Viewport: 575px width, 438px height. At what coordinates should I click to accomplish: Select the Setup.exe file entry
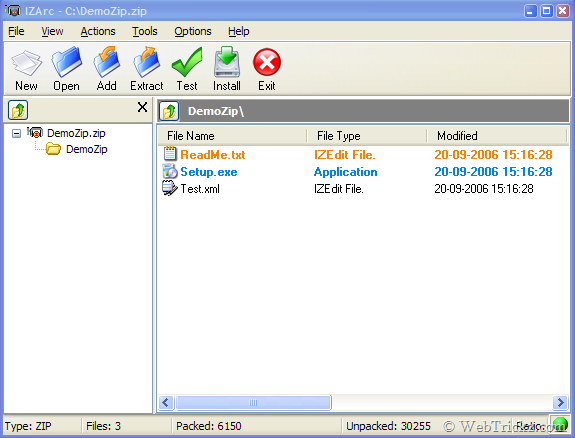[x=209, y=172]
